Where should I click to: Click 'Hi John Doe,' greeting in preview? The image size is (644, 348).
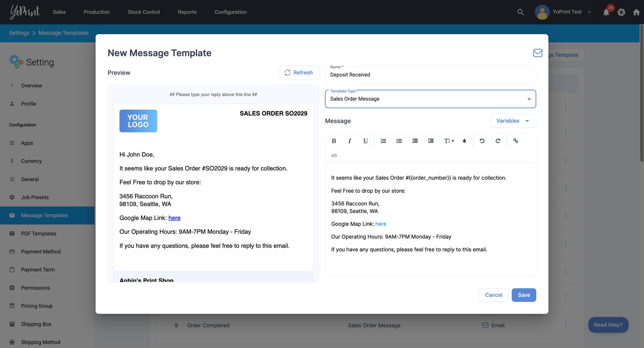[137, 155]
